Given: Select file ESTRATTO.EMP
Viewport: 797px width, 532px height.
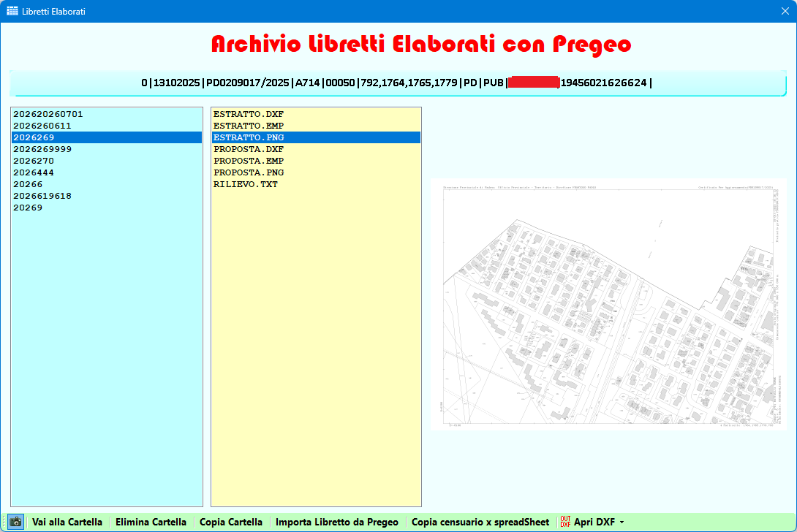Looking at the screenshot, I should tap(316, 126).
